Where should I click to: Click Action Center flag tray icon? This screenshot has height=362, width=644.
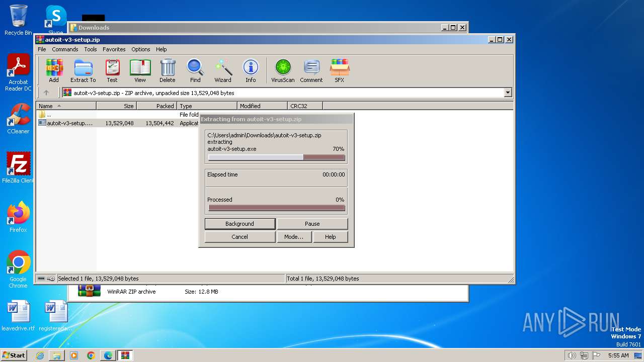point(597,355)
